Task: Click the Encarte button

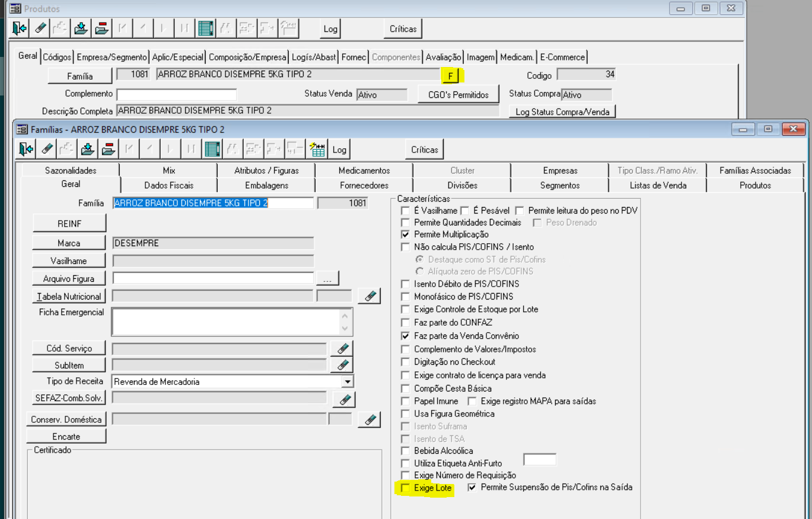Action: coord(66,436)
